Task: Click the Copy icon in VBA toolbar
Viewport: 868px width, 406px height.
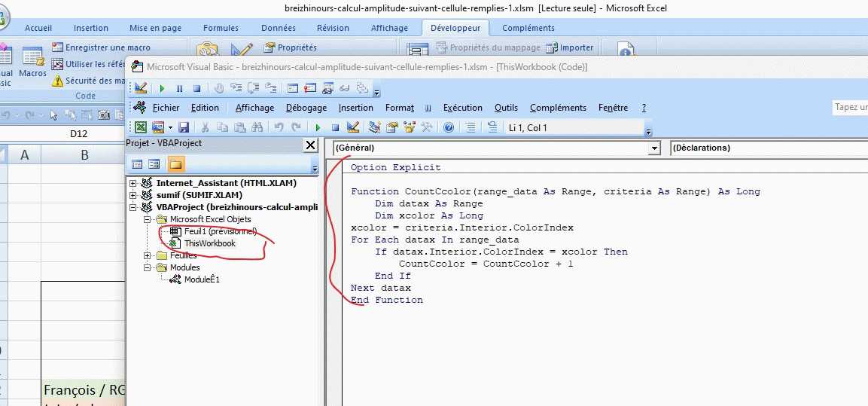Action: (222, 127)
